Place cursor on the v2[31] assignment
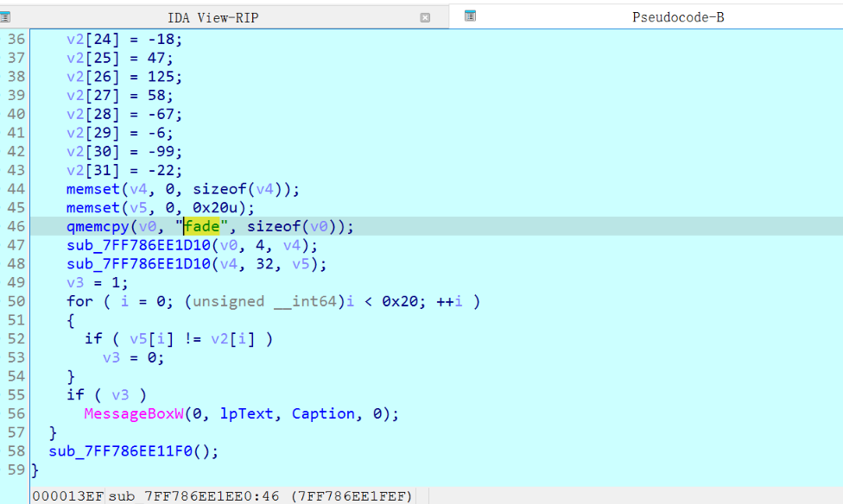The image size is (843, 504). [124, 170]
